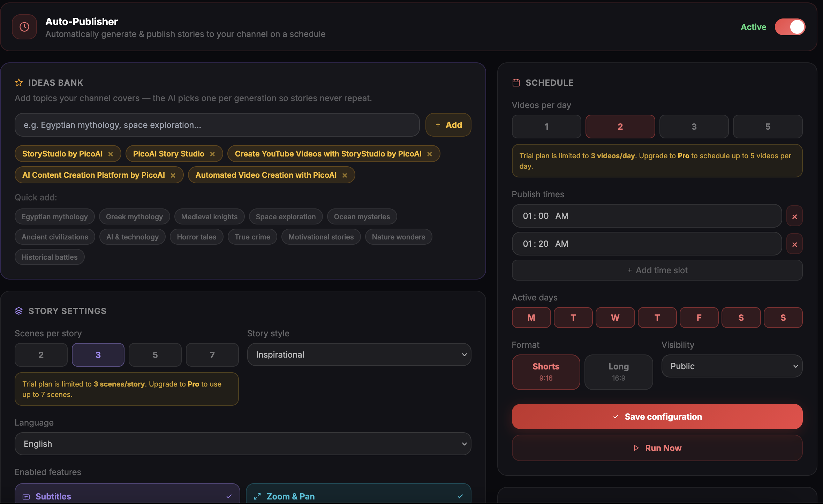823x504 pixels.
Task: Click the 01:00 AM time field
Action: [647, 216]
